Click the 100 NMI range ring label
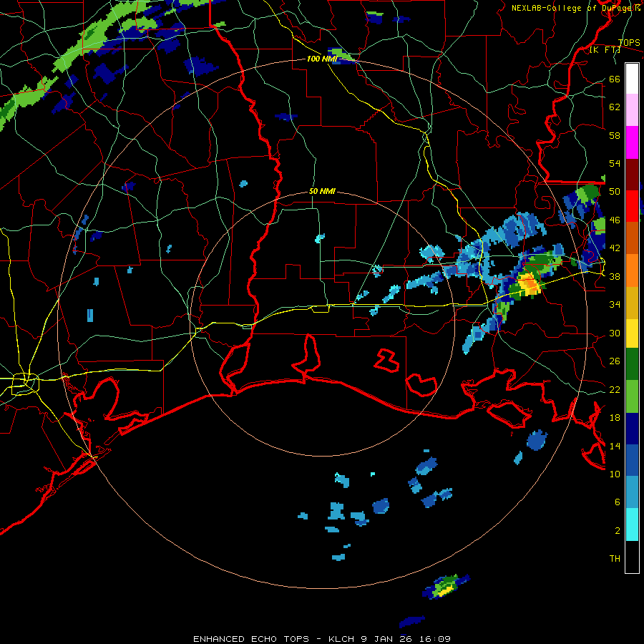644x644 pixels. click(x=322, y=59)
